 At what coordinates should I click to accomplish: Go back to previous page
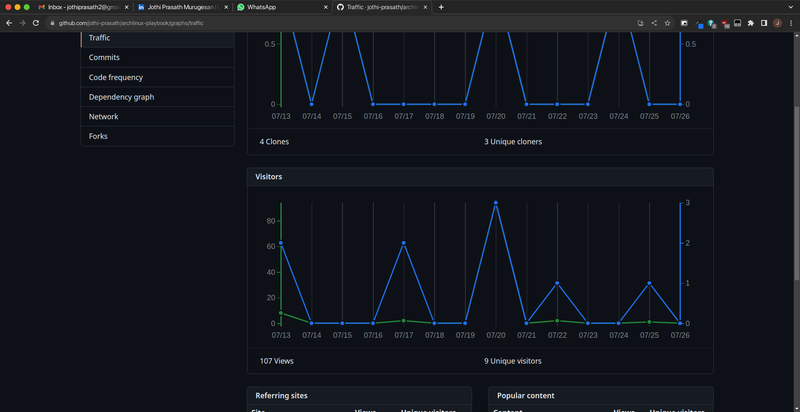(x=9, y=22)
